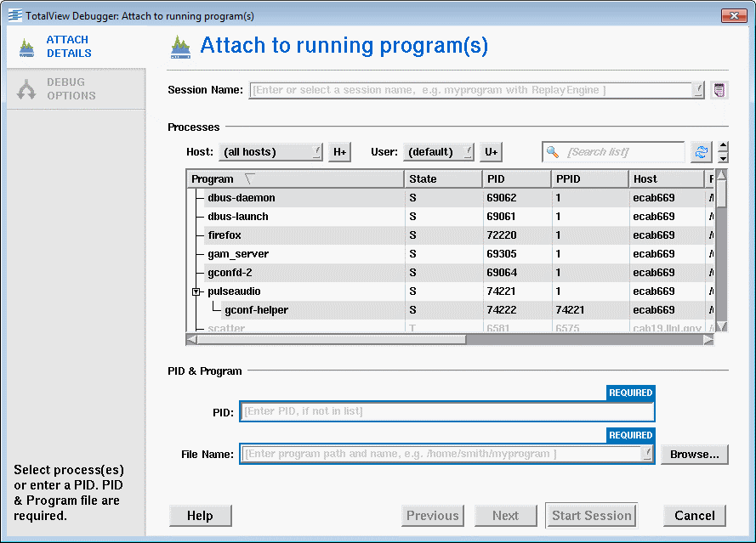Add a host with the H+ button
The height and width of the screenshot is (543, 756).
(339, 152)
